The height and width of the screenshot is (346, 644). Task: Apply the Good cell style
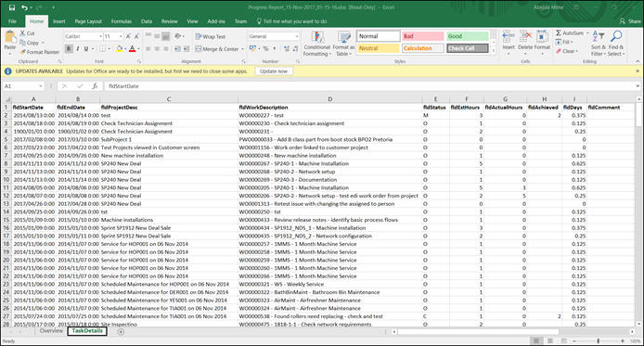(468, 36)
